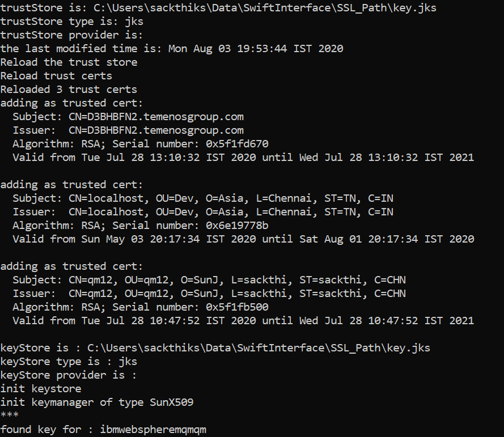Click the 'Reload the trust store' line
Viewport: 504px width, 437px height.
coord(69,62)
